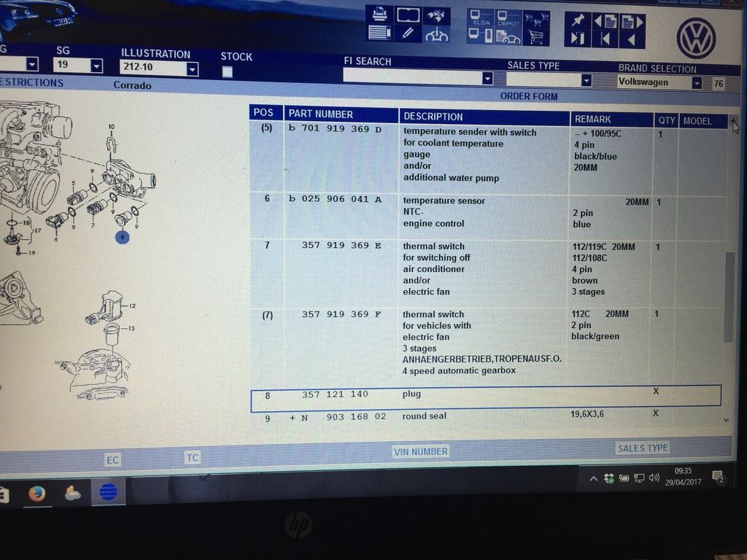Expand the ILLUSTRATION 212-10 dropdown
Viewport: 747px width, 560px height.
[x=192, y=69]
